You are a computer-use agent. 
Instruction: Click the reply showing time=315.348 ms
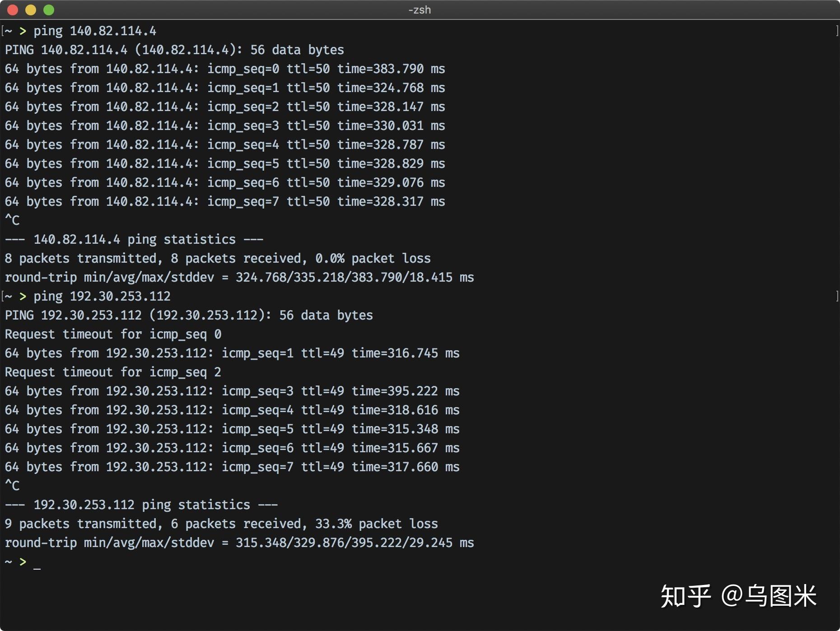[232, 429]
